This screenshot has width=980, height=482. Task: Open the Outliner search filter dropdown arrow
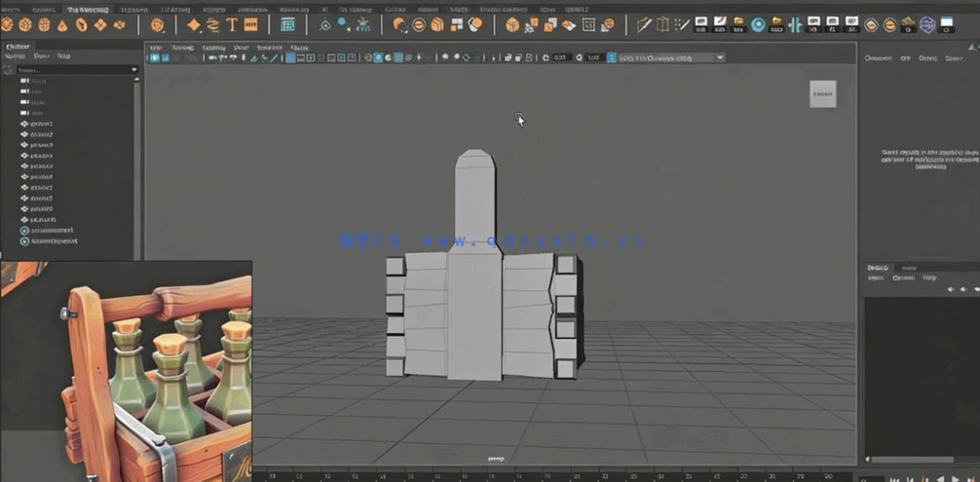coord(134,70)
